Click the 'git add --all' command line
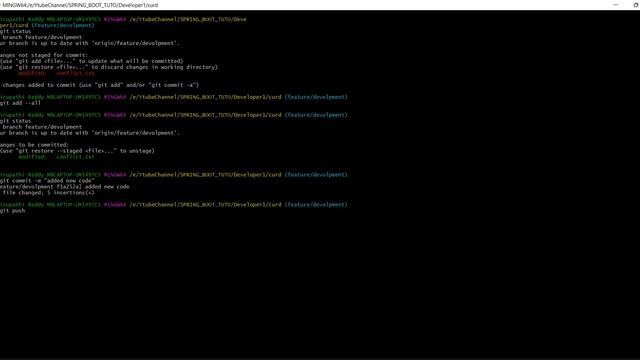Screen dimensions: 640x360 (x=20, y=103)
